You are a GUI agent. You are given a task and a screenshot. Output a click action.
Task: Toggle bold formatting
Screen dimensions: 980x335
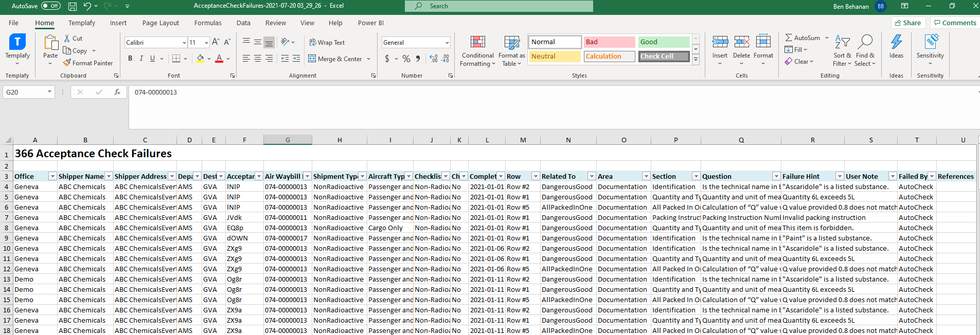point(130,59)
